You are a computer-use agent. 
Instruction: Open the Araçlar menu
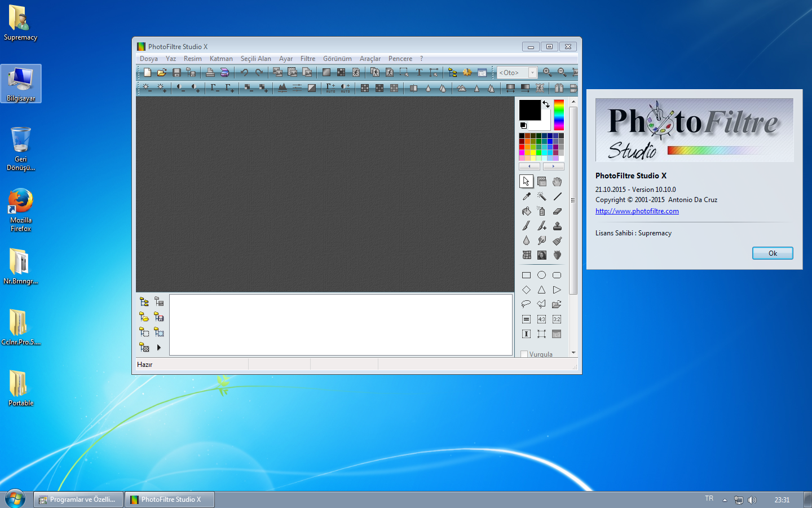[370, 59]
